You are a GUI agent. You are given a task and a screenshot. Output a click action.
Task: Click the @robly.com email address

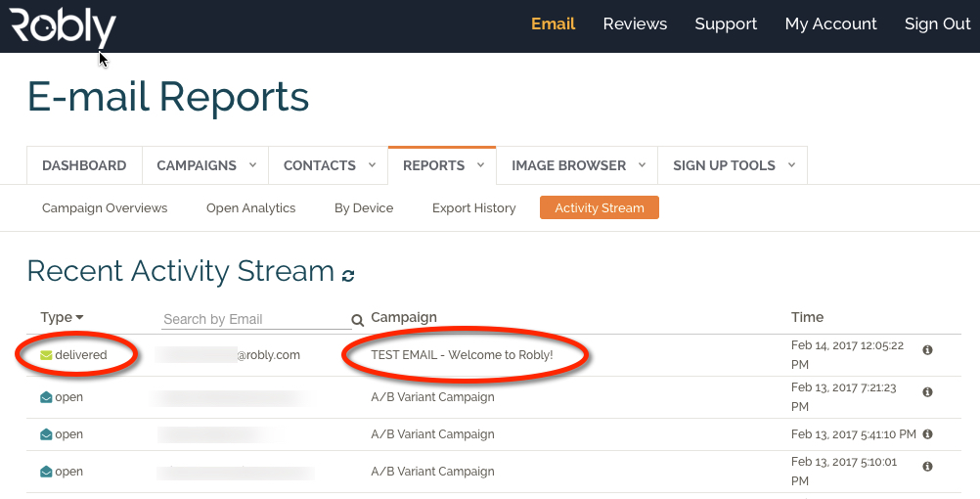[268, 355]
